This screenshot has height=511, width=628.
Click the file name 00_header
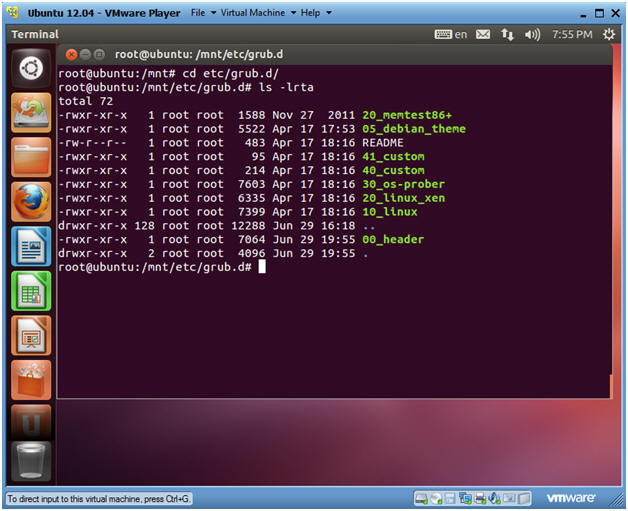[x=393, y=239]
